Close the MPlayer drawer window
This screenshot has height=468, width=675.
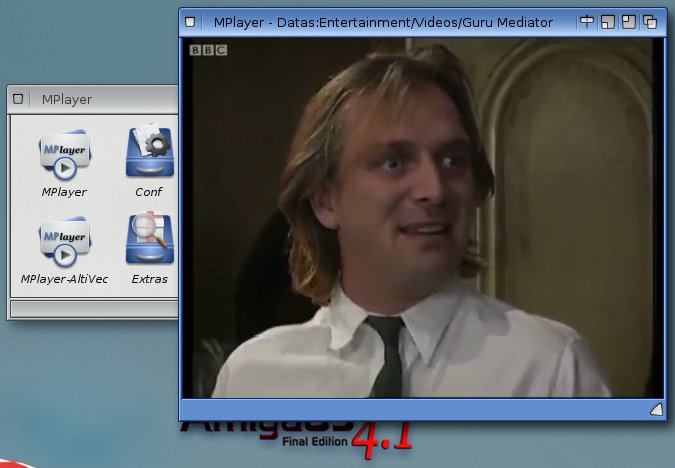click(x=19, y=99)
